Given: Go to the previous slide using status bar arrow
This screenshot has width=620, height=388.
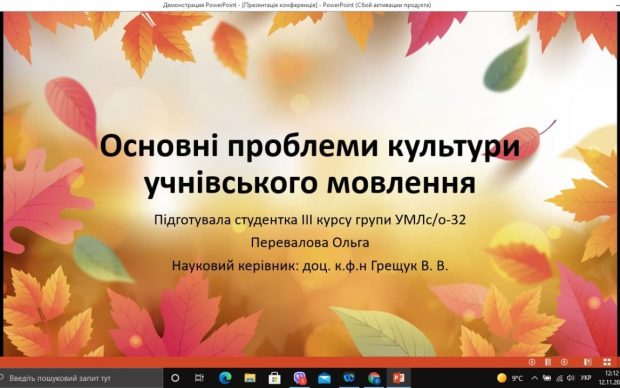Looking at the screenshot, I should [x=532, y=362].
